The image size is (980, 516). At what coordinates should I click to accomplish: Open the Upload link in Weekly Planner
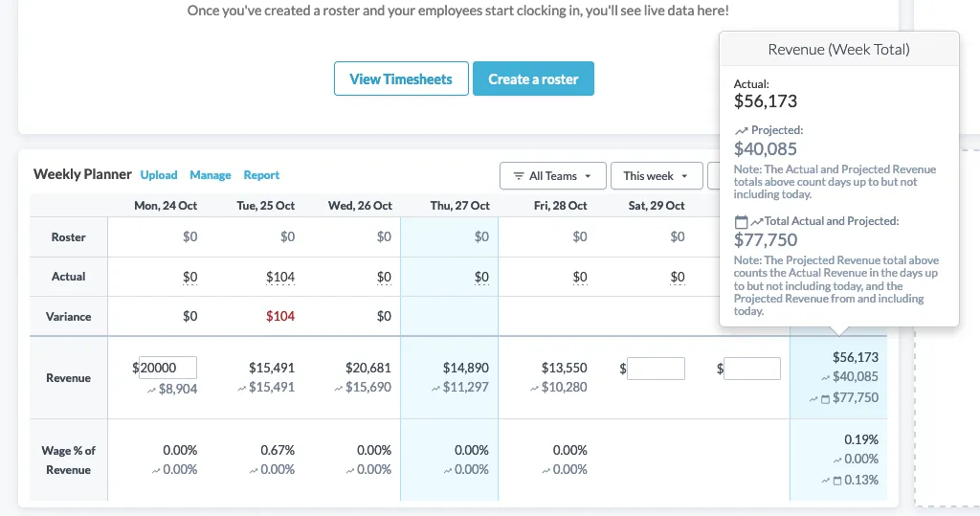[x=159, y=175]
